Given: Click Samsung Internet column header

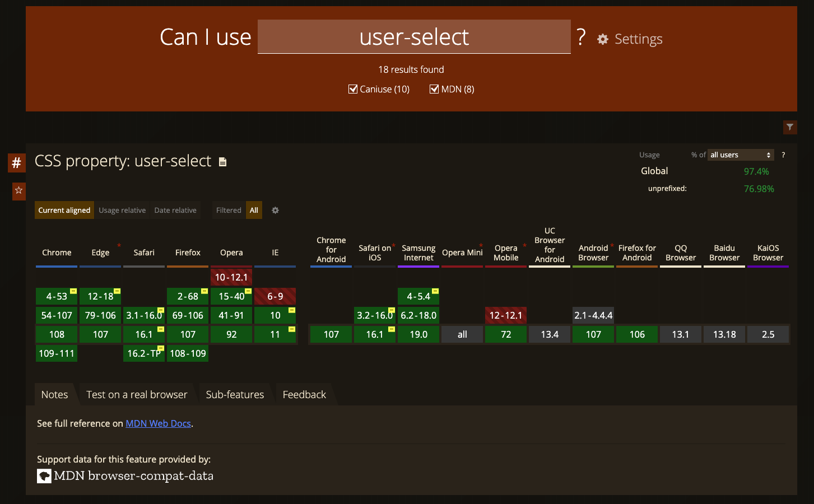Looking at the screenshot, I should [x=418, y=253].
